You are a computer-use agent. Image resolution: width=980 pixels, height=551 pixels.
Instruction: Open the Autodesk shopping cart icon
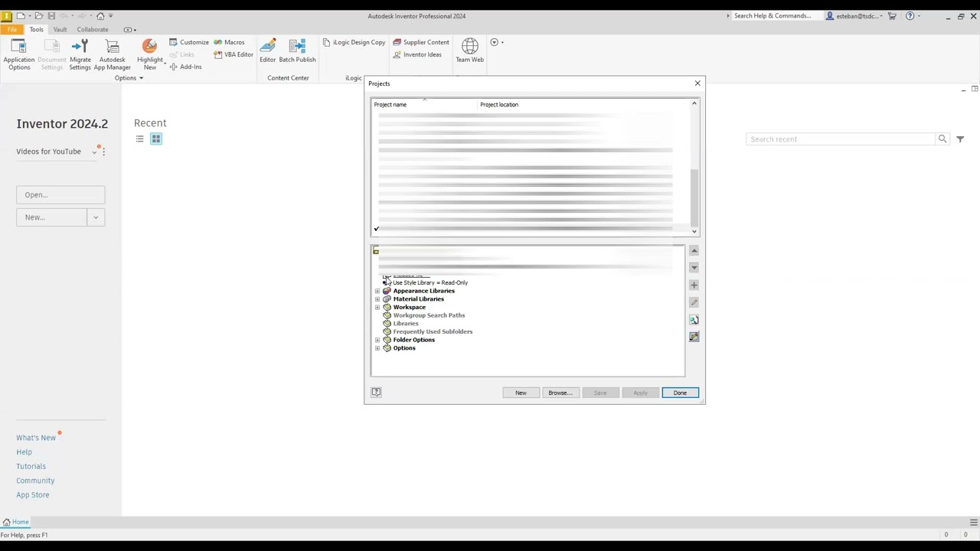[892, 15]
